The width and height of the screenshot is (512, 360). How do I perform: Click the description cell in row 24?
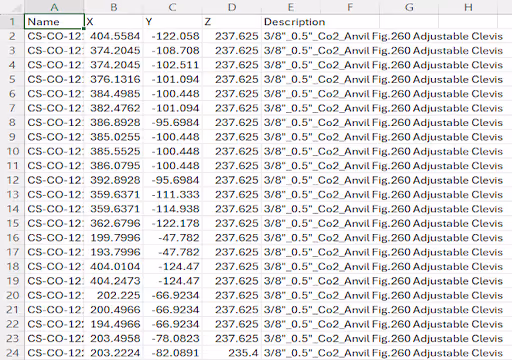click(x=383, y=353)
